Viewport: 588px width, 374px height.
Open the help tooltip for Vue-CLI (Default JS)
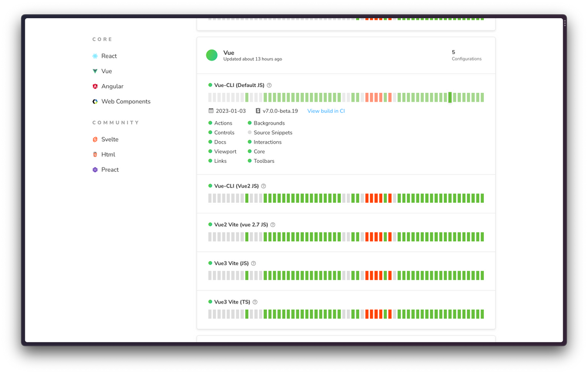269,85
